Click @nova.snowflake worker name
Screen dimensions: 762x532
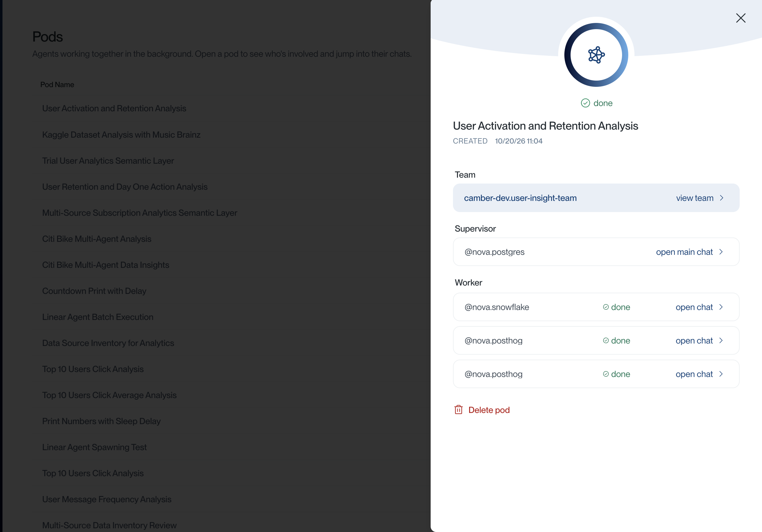[496, 307]
